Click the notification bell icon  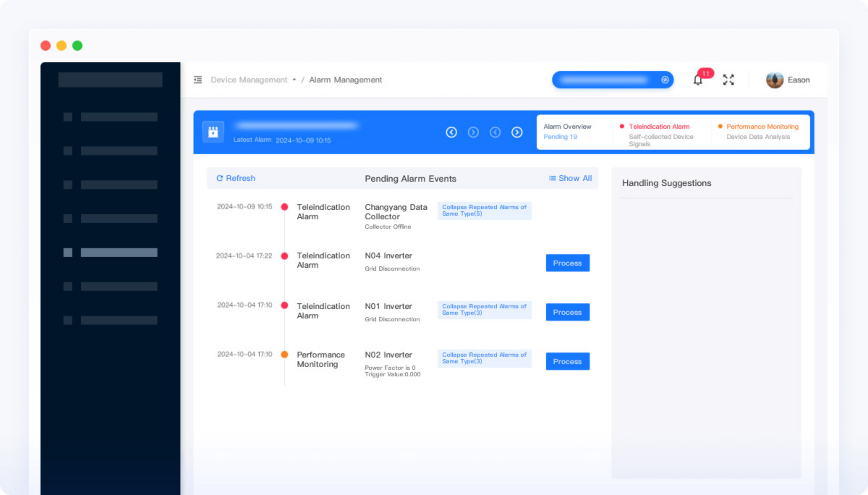[698, 80]
